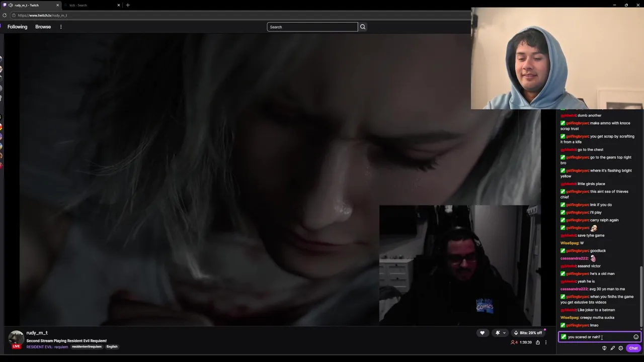Click the heart follow icon
This screenshot has width=644, height=362.
482,333
